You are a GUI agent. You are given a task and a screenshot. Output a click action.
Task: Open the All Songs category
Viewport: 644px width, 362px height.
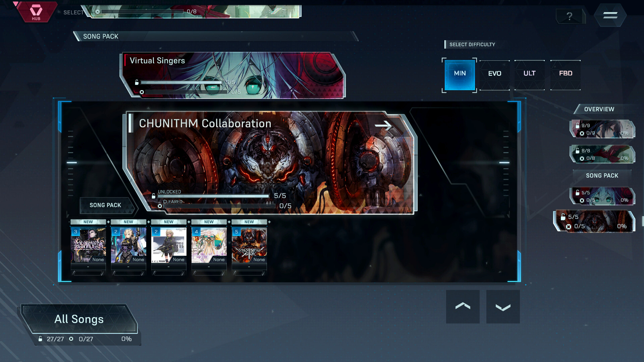[x=79, y=319]
